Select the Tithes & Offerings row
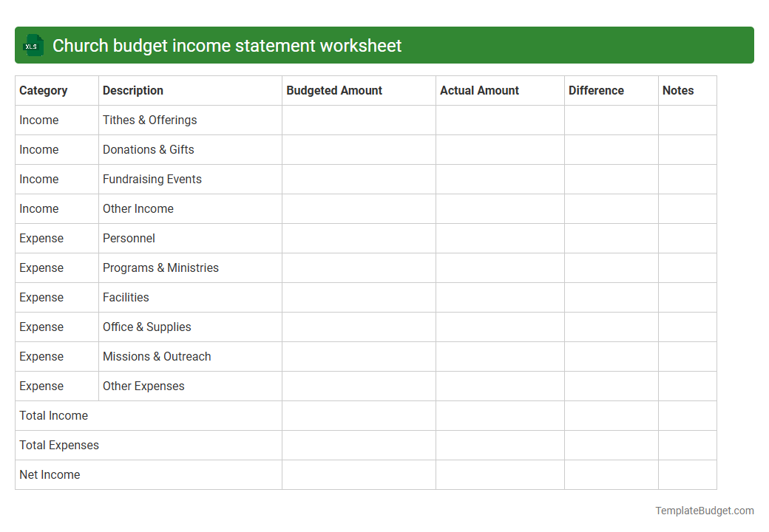 [x=149, y=120]
